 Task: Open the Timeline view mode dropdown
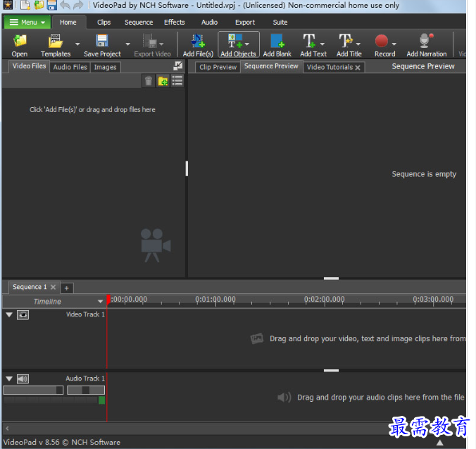[x=101, y=302]
